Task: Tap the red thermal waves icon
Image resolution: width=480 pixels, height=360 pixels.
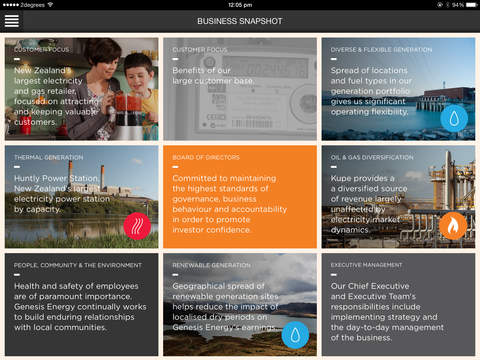Action: click(137, 226)
